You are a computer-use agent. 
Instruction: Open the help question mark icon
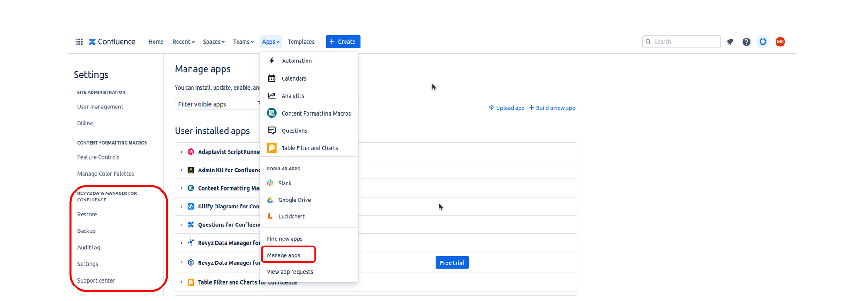[746, 42]
